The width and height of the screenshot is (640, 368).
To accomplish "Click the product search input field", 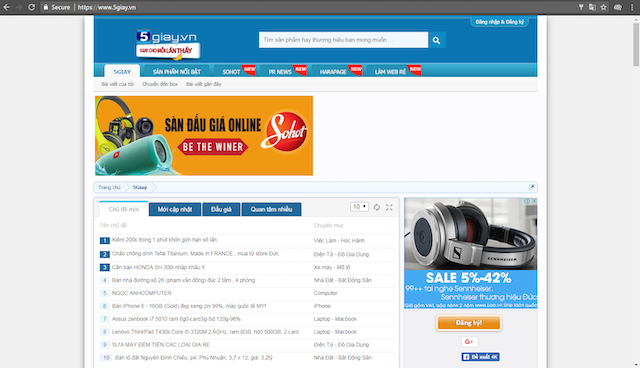I will pos(343,40).
